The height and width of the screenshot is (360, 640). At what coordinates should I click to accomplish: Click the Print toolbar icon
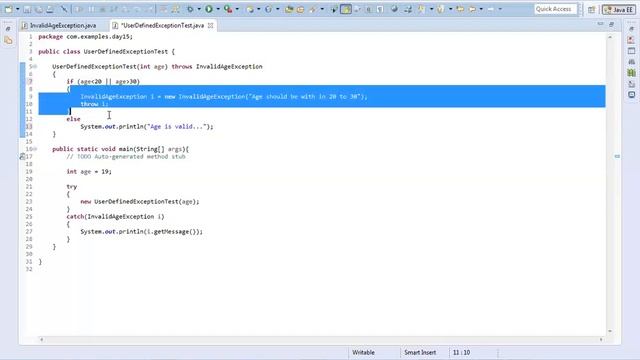50,9
